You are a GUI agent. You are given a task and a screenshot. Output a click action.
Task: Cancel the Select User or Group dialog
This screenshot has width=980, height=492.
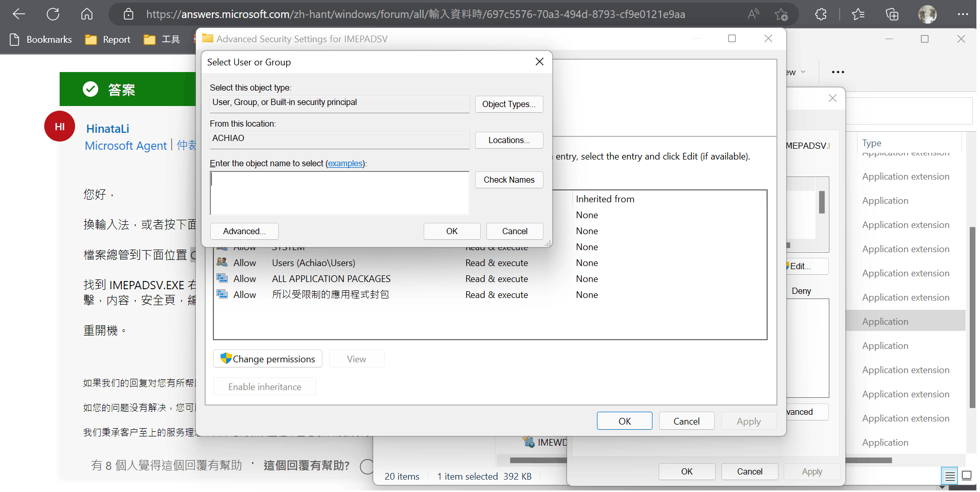515,231
